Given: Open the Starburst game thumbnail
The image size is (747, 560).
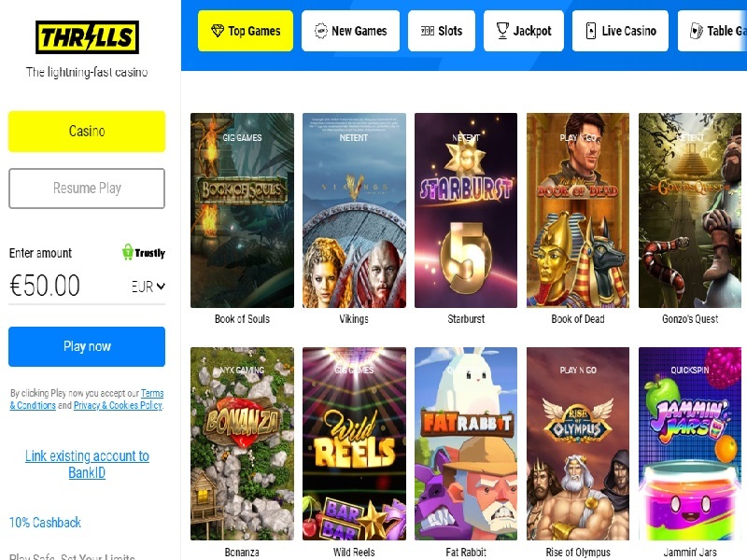Looking at the screenshot, I should tap(466, 210).
